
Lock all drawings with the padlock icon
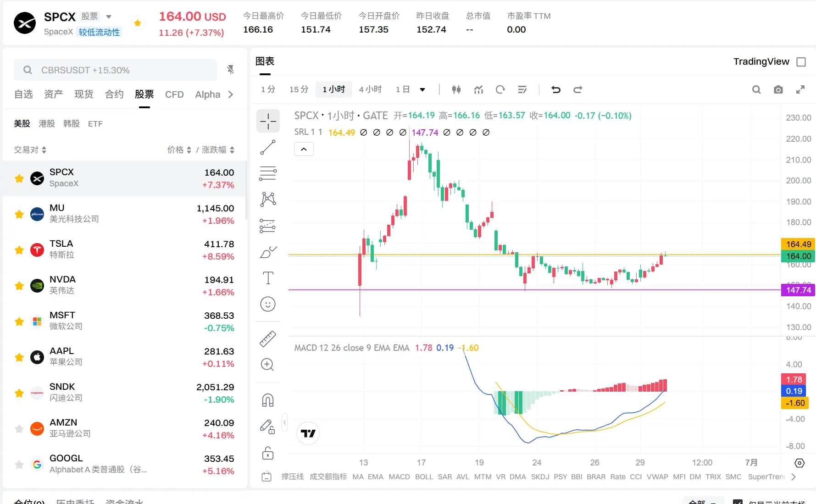(x=268, y=453)
